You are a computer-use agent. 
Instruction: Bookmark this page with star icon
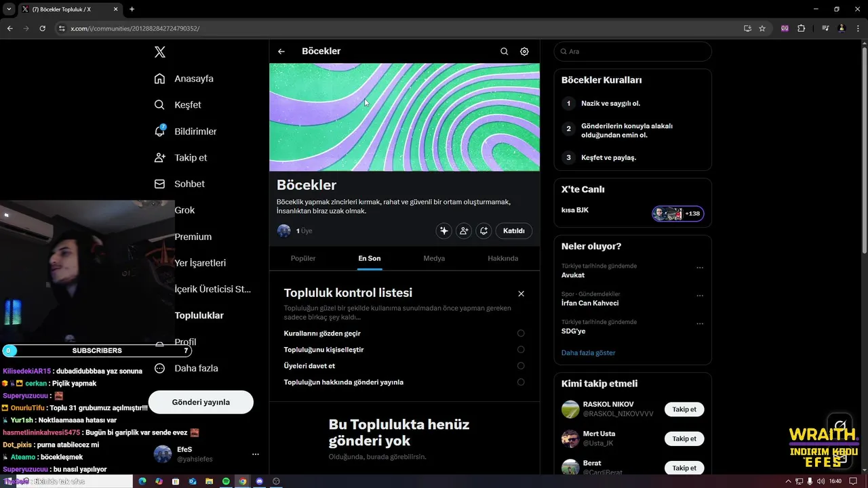coord(762,28)
